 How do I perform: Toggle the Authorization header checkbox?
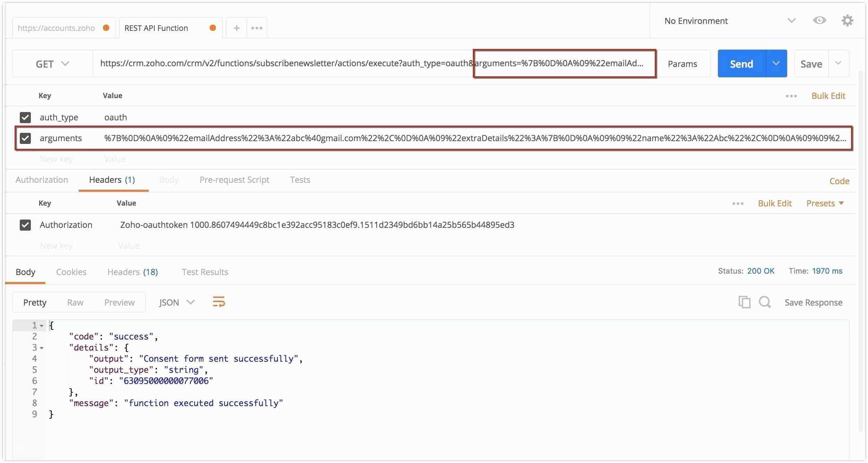pyautogui.click(x=25, y=224)
